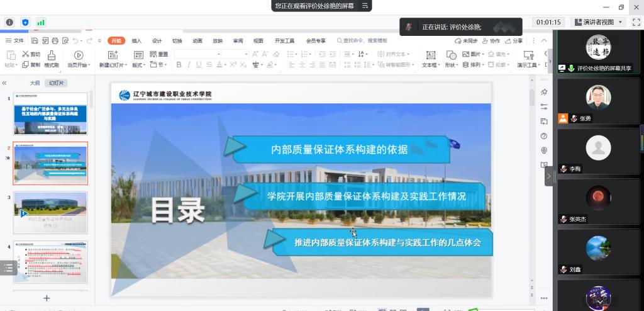Click the 协作 collaborate button

(x=491, y=41)
